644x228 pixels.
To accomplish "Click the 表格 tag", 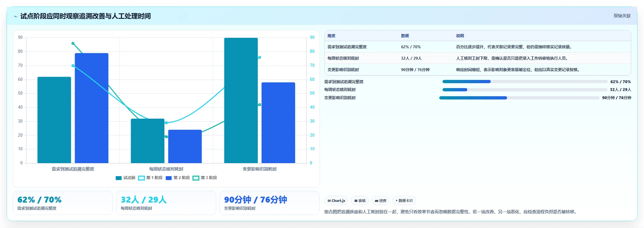I will coord(360,201).
